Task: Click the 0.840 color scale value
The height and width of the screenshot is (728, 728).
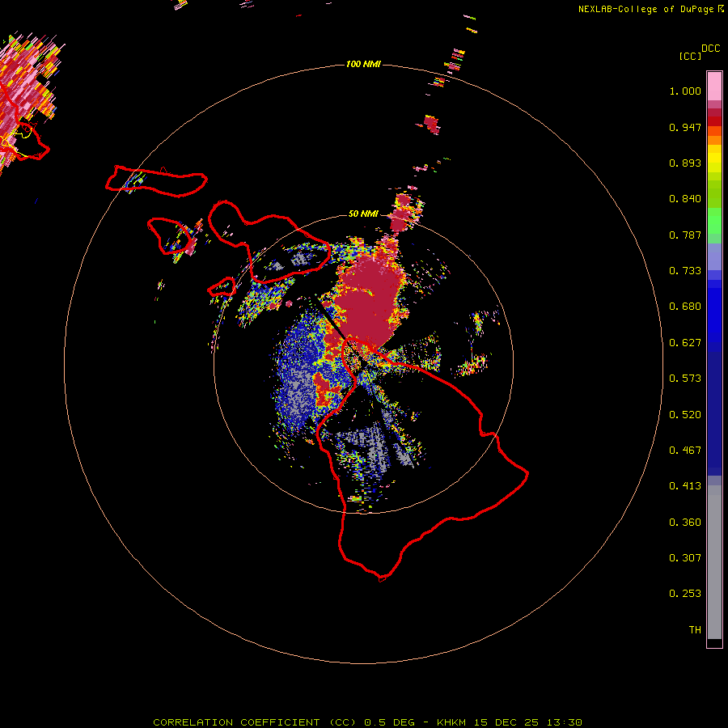Action: tap(685, 199)
